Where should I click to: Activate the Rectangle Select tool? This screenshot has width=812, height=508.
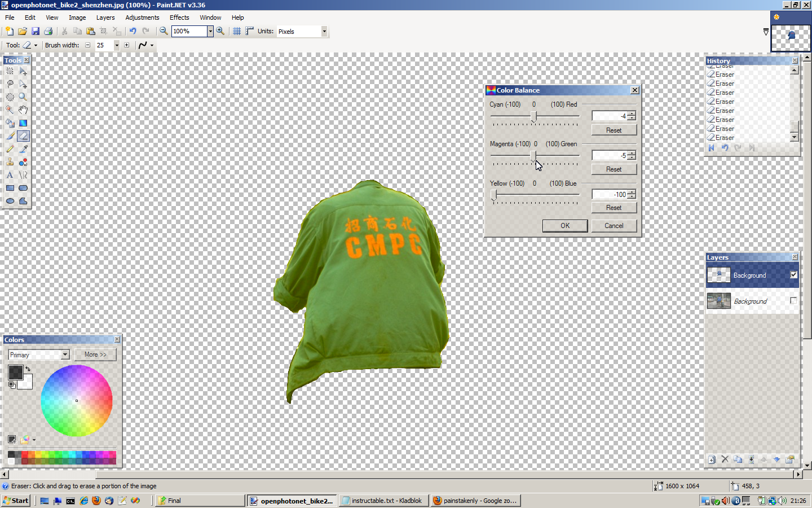(x=10, y=71)
